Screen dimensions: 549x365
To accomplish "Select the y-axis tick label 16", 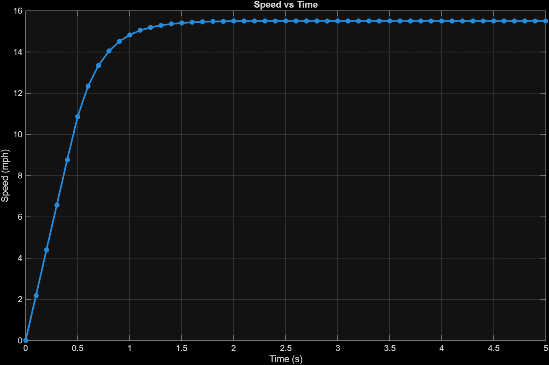I will click(18, 11).
